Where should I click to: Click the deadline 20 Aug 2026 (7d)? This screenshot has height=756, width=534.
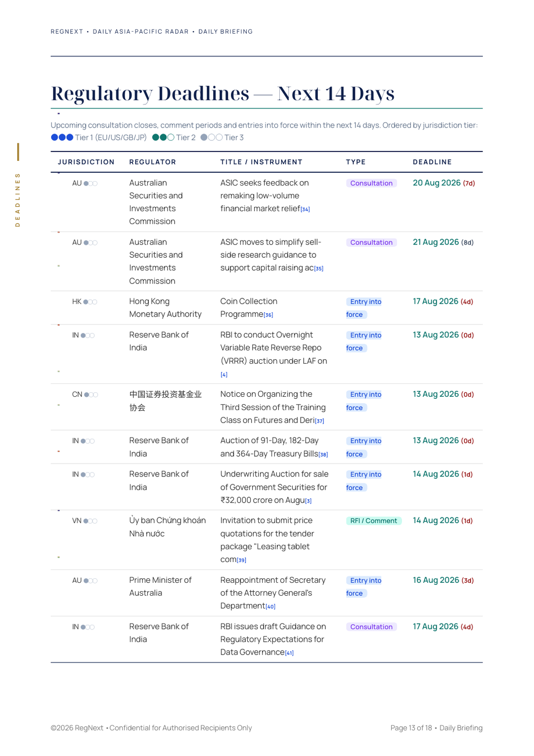point(444,183)
